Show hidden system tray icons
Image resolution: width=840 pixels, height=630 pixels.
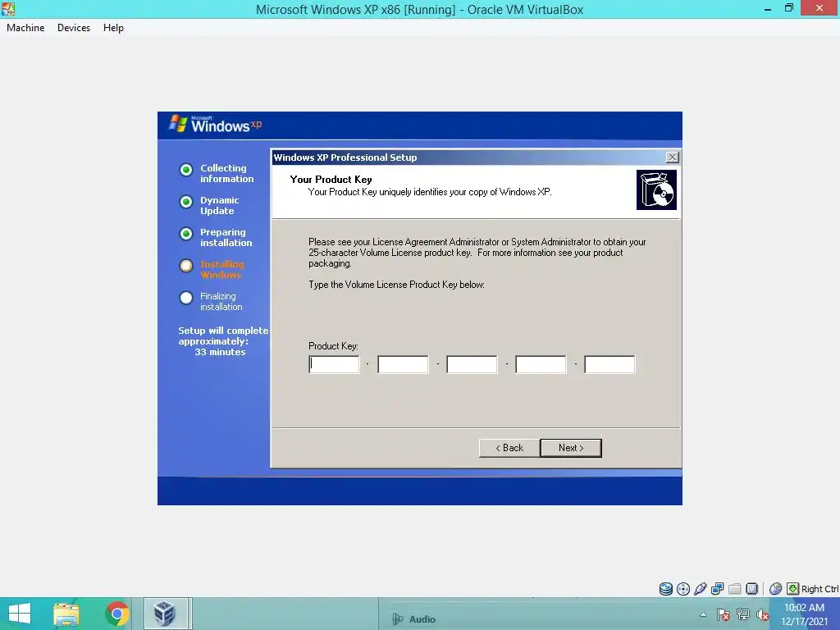click(703, 614)
